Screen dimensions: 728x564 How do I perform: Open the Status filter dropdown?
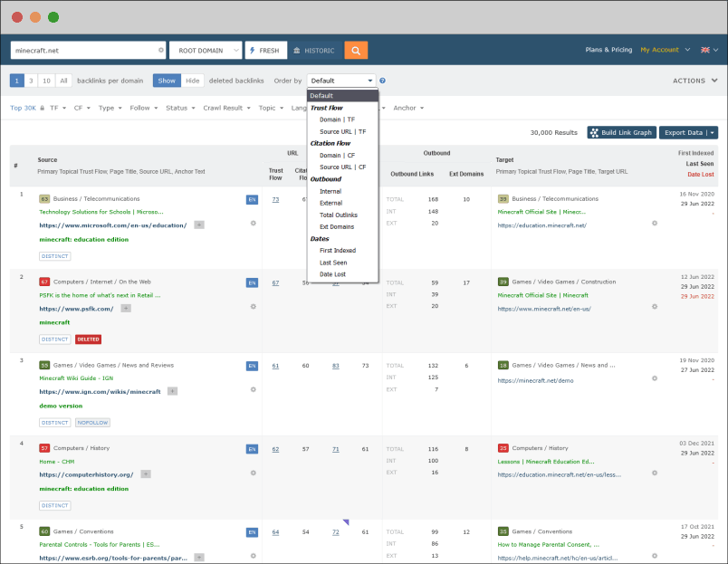pos(180,108)
